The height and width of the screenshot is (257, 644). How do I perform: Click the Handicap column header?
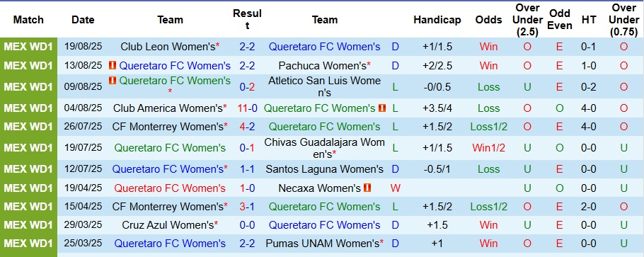[437, 20]
